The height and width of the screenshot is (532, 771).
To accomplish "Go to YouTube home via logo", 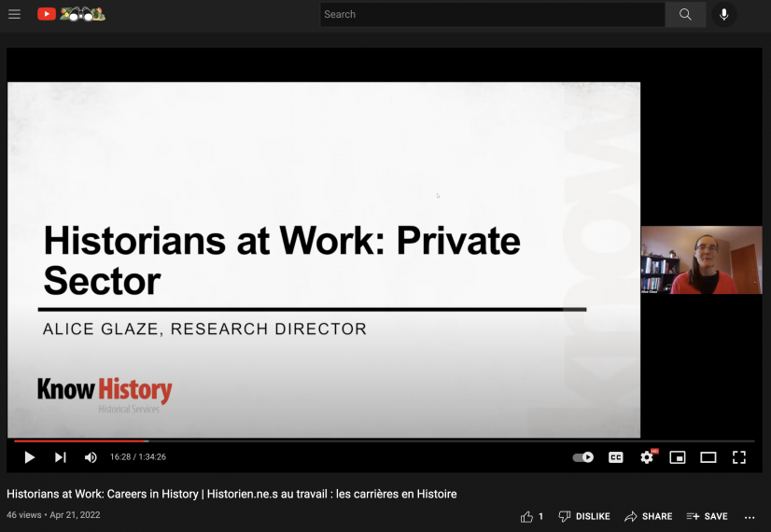I will tap(71, 14).
